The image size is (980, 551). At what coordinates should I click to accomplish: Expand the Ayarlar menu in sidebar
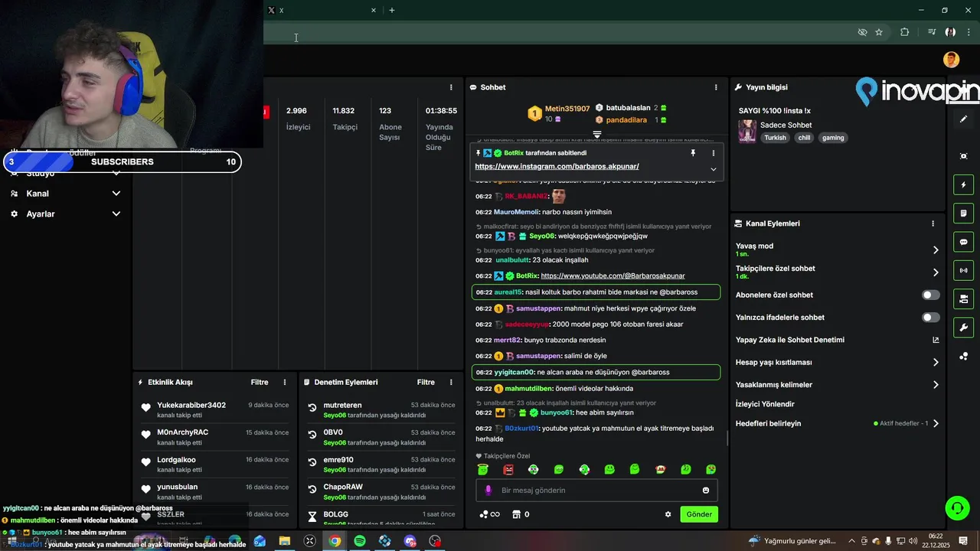coord(116,214)
